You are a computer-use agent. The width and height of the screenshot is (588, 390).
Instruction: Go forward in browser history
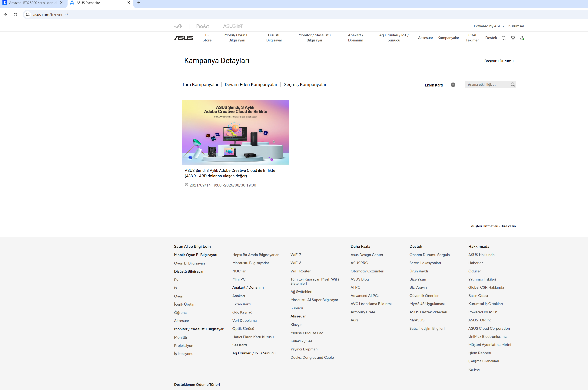coord(5,15)
